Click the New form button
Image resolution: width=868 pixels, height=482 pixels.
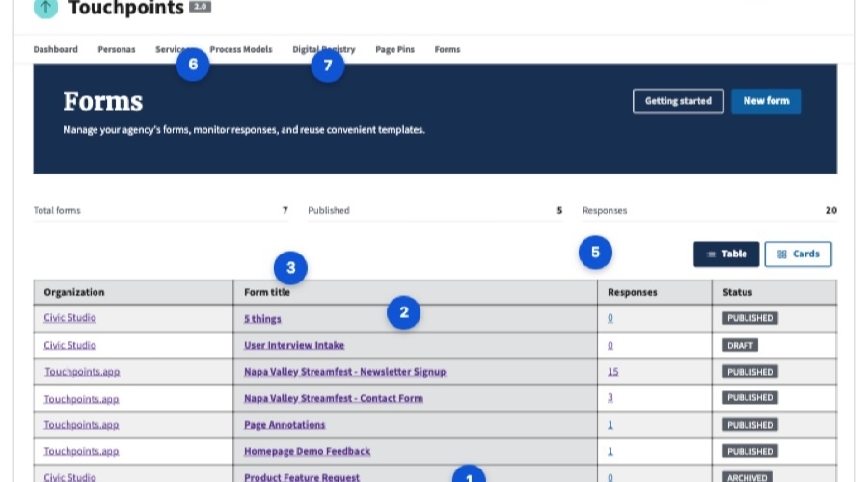[766, 101]
